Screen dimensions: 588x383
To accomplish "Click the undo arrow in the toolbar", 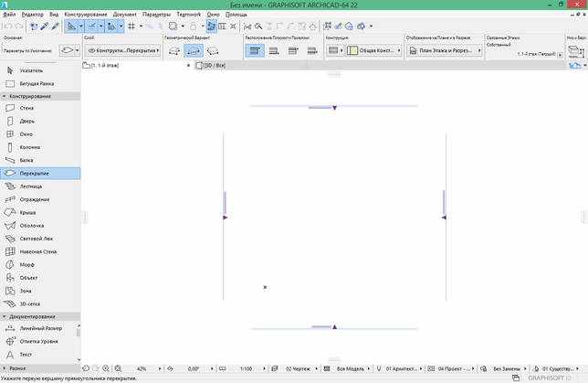I will (x=7, y=27).
